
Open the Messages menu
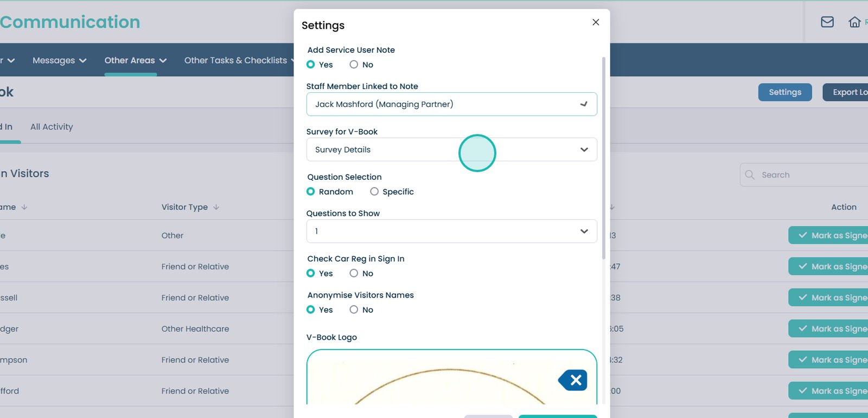point(59,60)
